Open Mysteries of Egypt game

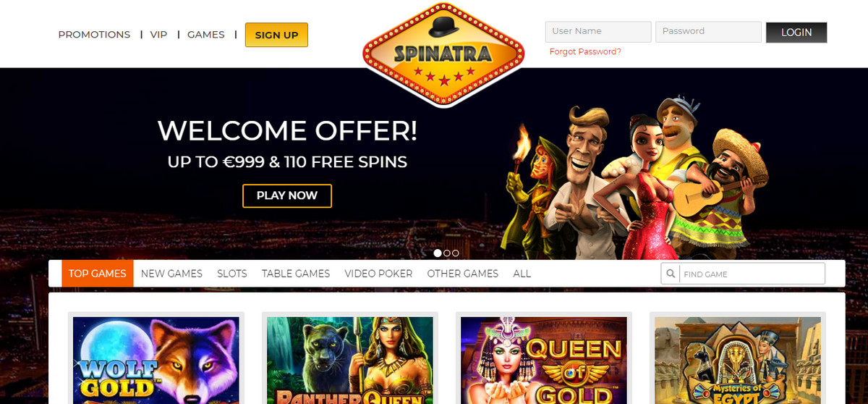click(738, 360)
